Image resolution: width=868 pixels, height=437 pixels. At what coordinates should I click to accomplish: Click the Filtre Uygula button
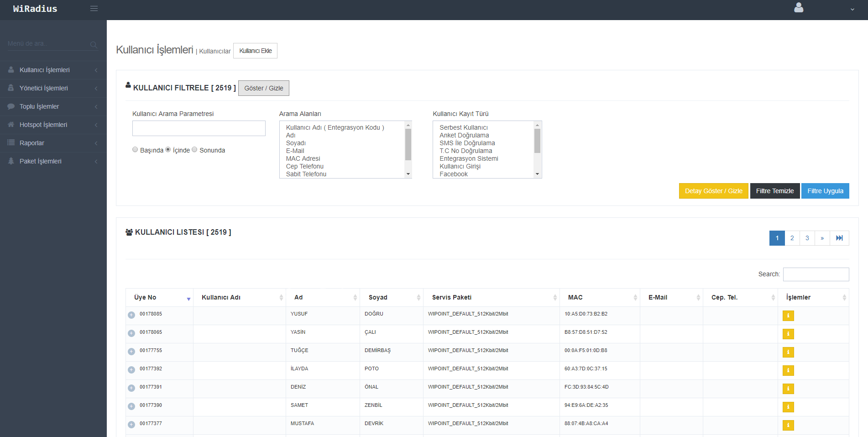(x=825, y=191)
